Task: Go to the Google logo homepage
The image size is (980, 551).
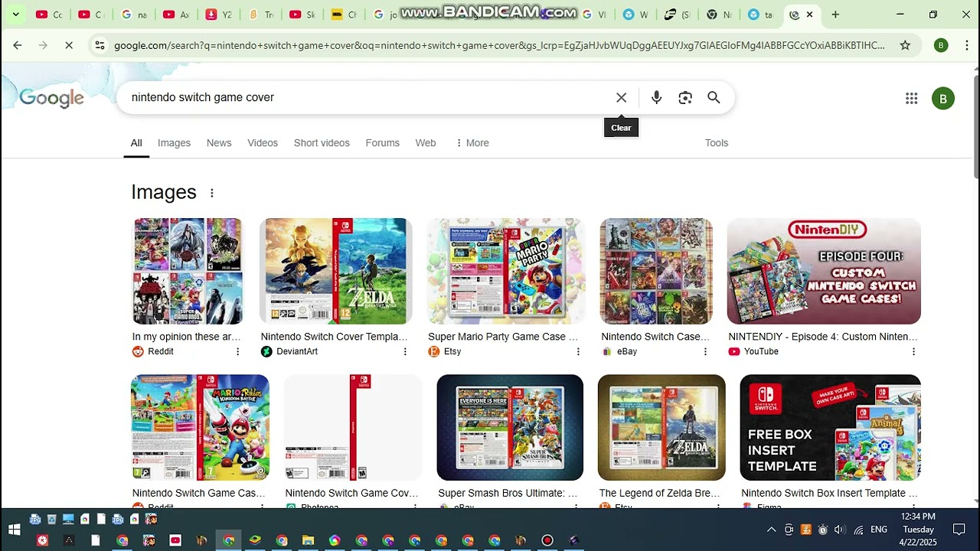Action: pyautogui.click(x=51, y=98)
